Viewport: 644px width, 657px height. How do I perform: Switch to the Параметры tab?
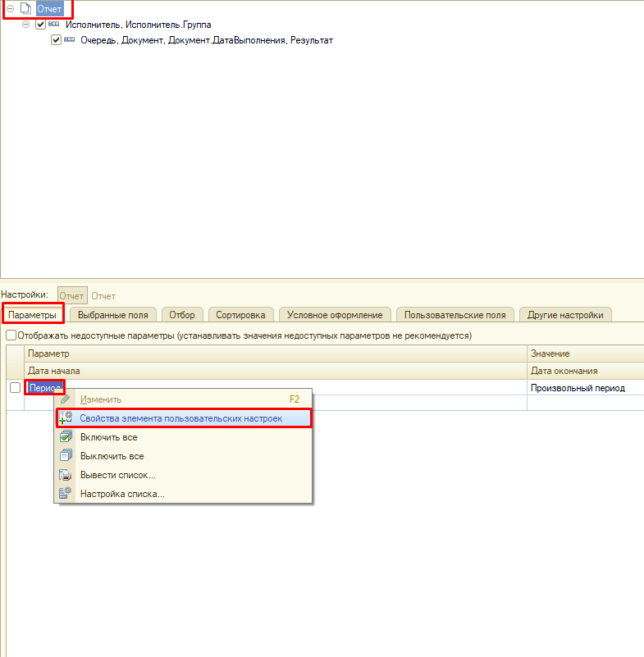pyautogui.click(x=33, y=315)
